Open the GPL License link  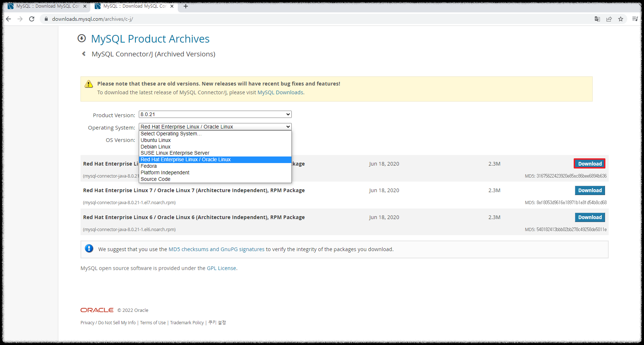pos(221,268)
